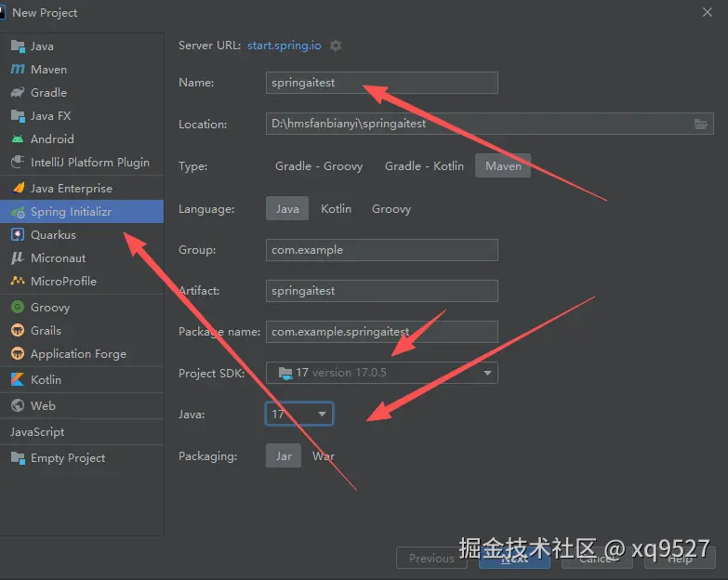
Task: Click the IntelliJ logo in title bar
Action: coord(3,12)
